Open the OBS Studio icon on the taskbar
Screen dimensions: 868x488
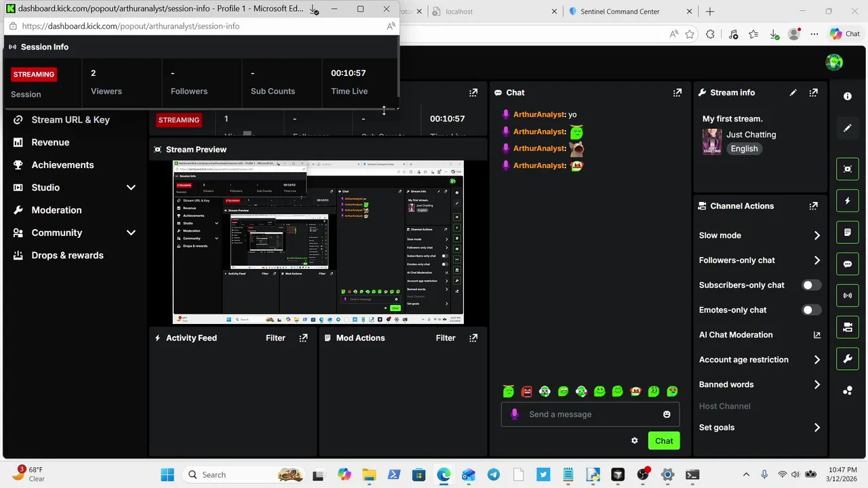643,474
